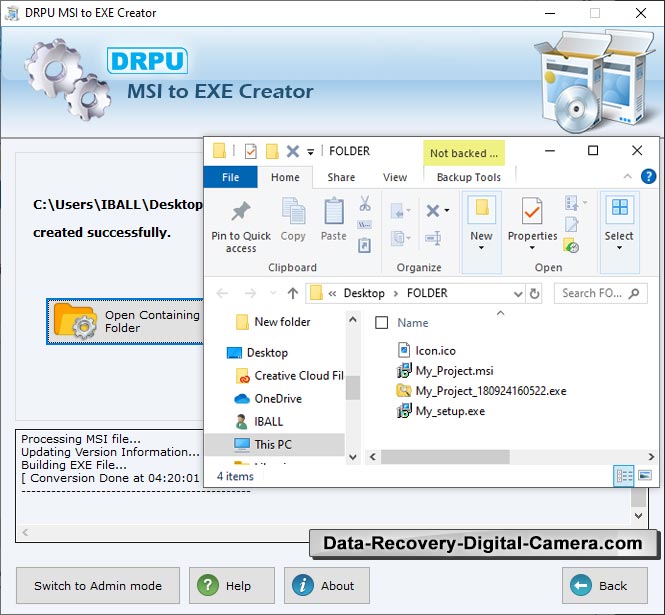
Task: Select New folder in navigation pane
Action: pos(274,322)
